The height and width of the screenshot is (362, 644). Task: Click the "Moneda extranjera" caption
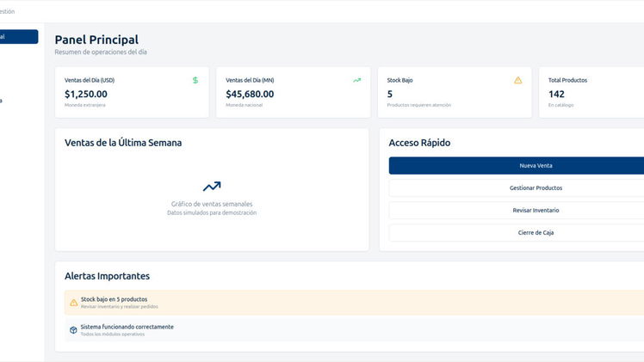[x=85, y=105]
